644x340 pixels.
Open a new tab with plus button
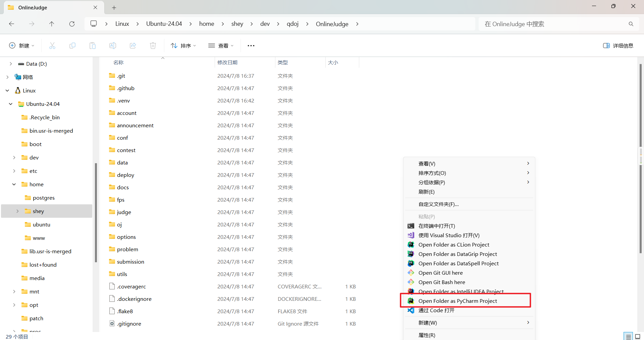tap(114, 7)
